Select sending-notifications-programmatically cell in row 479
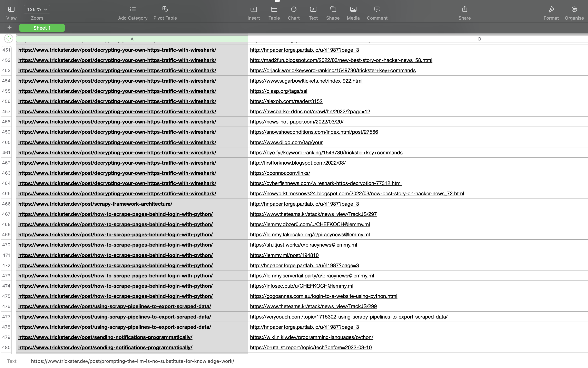The width and height of the screenshot is (588, 368). click(132, 337)
